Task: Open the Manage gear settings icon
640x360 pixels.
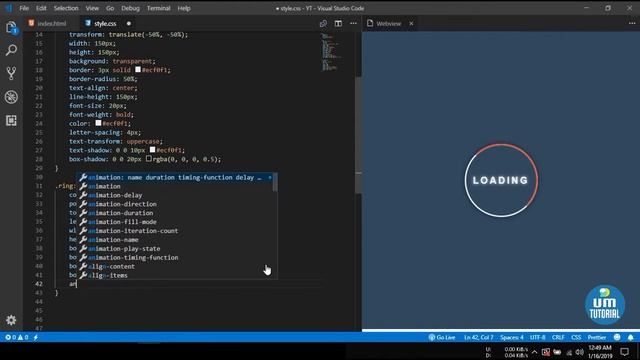Action: (x=11, y=320)
